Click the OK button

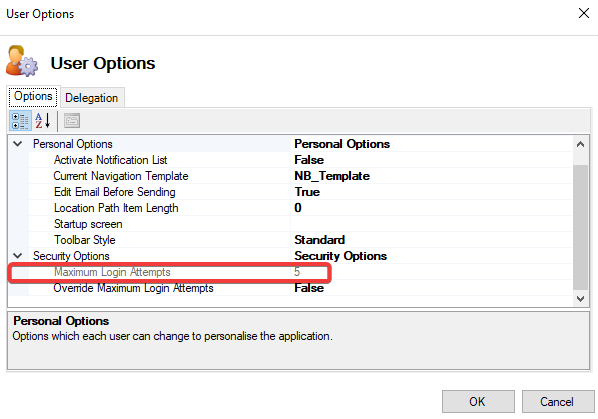pyautogui.click(x=478, y=401)
